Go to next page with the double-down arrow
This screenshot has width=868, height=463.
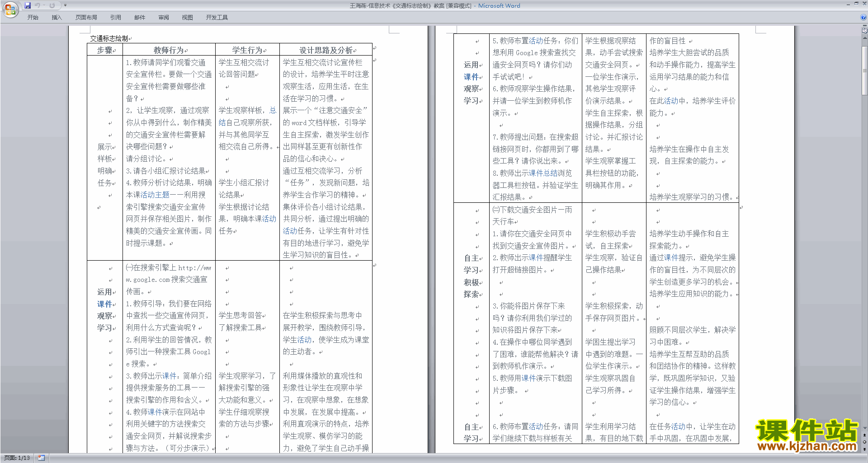[864, 449]
